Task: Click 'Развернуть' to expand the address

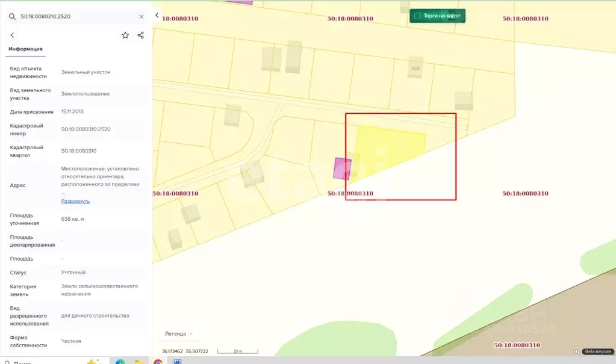Action: (x=75, y=201)
